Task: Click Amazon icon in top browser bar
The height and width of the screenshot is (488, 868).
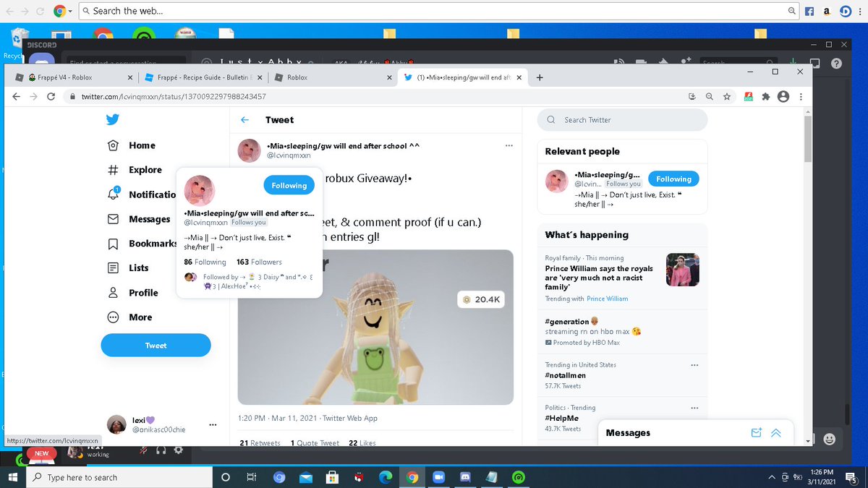Action: pos(826,11)
